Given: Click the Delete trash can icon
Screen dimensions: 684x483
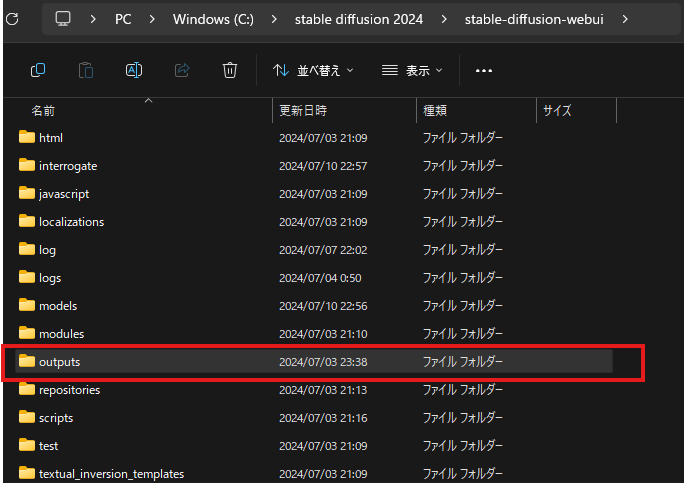Looking at the screenshot, I should [x=230, y=70].
